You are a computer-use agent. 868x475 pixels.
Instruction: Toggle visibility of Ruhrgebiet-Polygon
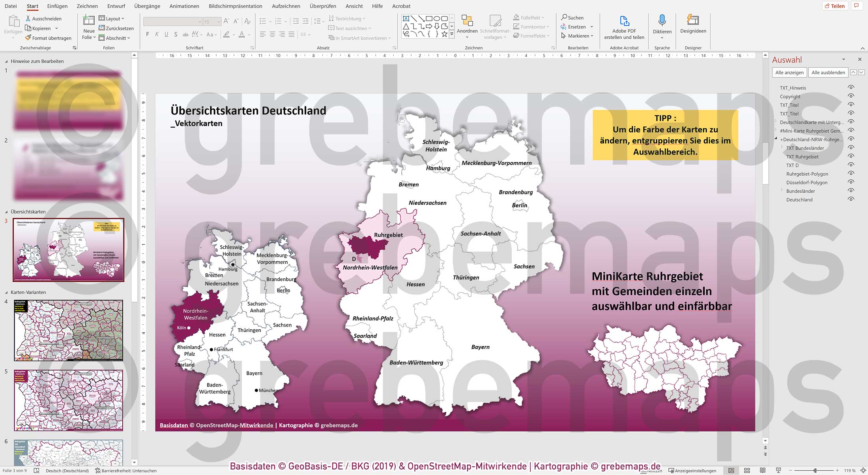[x=851, y=174]
